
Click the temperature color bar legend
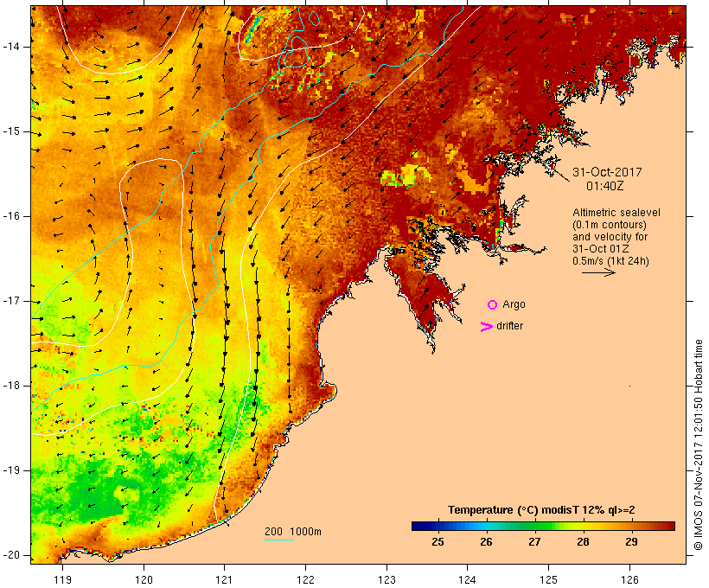pyautogui.click(x=543, y=526)
